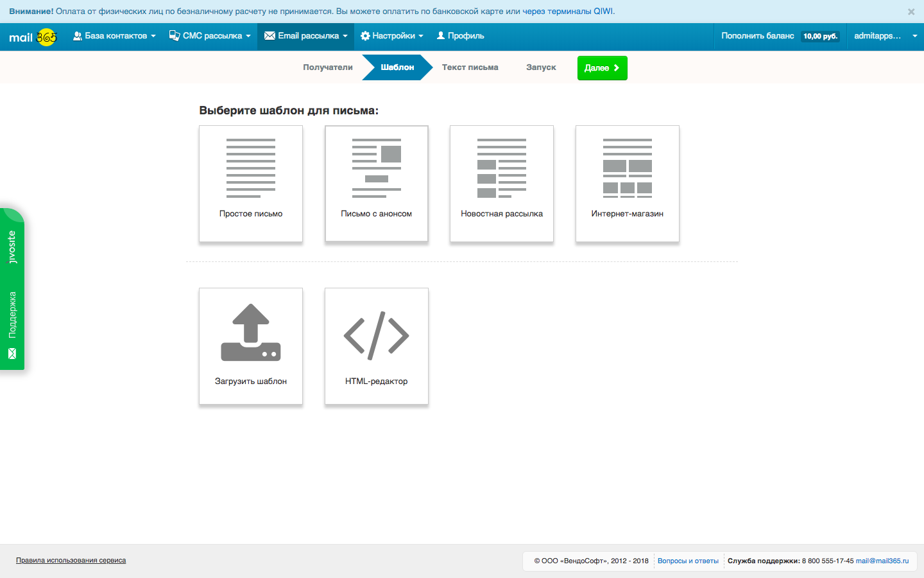
Task: Select the Загрузить шаблон label
Action: point(251,381)
